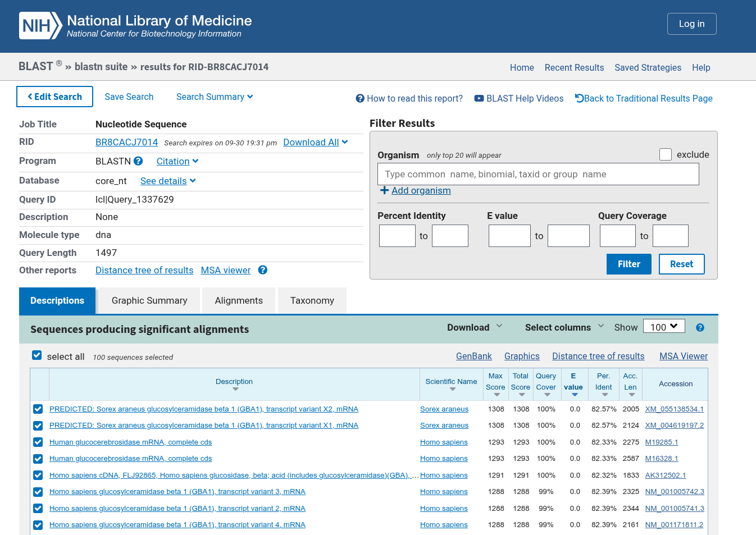Image resolution: width=756 pixels, height=535 pixels.
Task: Click the sort arrow under Scientific Name column
Action: [x=453, y=389]
